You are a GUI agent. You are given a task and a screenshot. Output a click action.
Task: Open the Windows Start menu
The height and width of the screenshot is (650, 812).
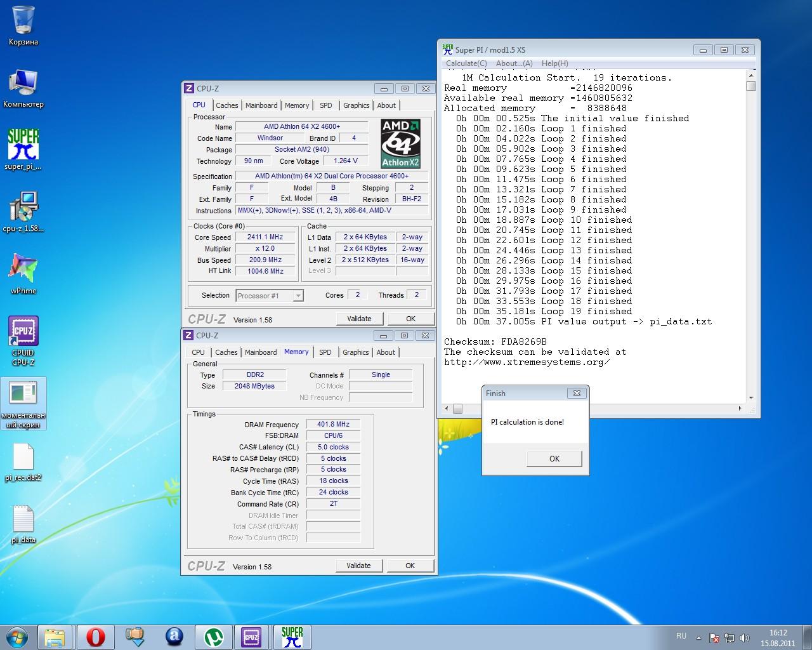point(17,637)
